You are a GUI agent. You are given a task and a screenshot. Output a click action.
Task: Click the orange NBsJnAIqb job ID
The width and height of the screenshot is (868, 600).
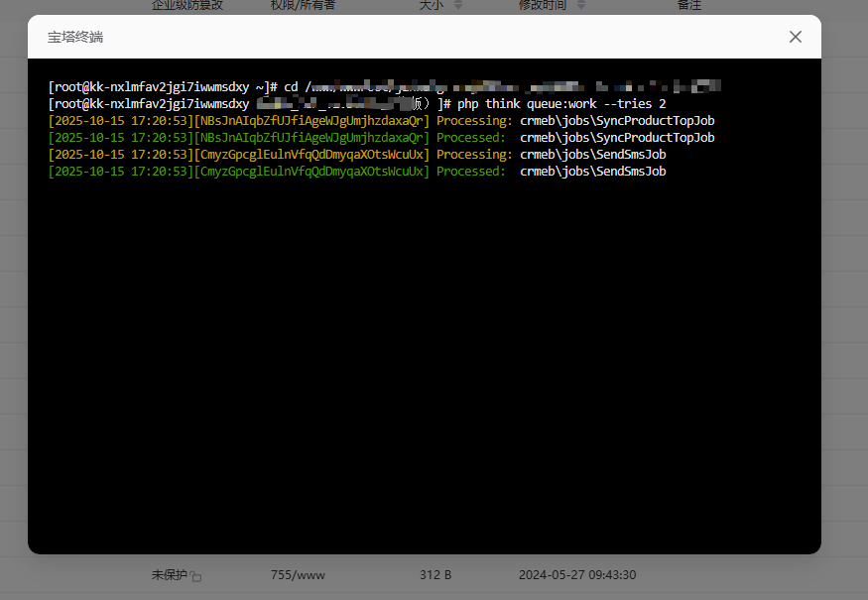coord(312,121)
